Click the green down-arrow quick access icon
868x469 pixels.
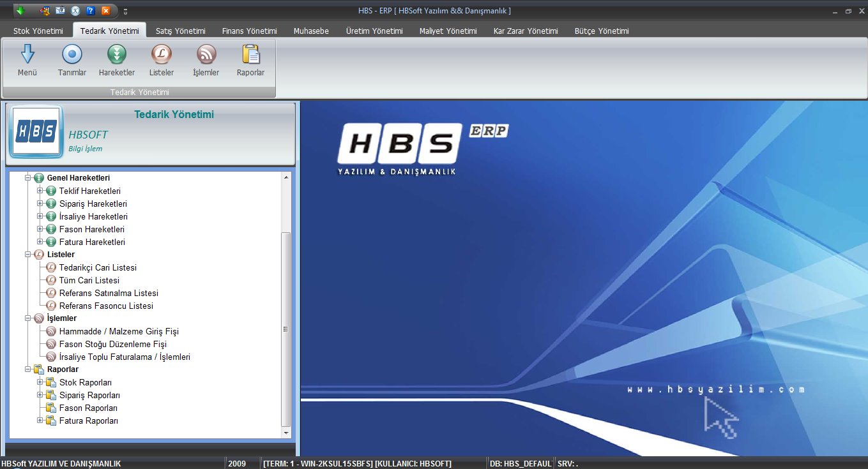(20, 11)
